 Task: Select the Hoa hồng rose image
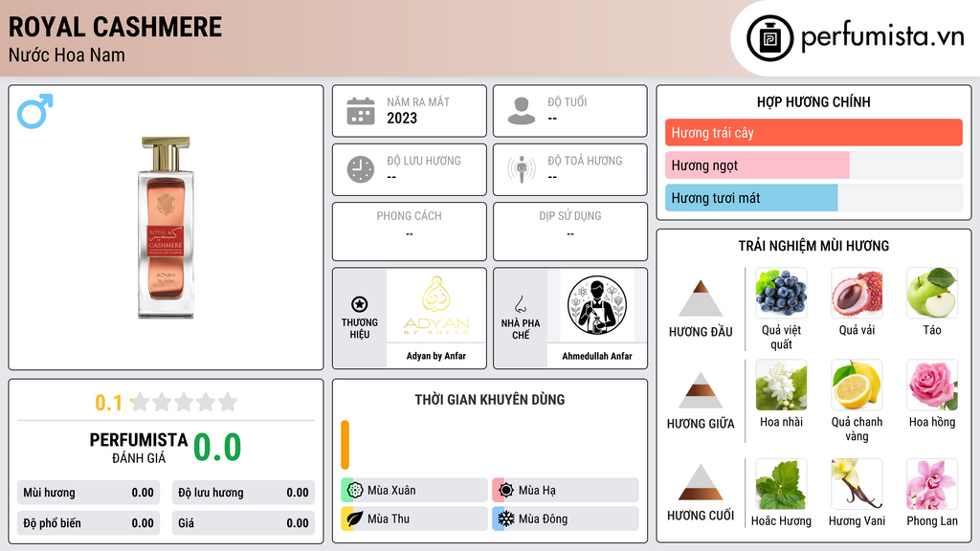point(932,385)
